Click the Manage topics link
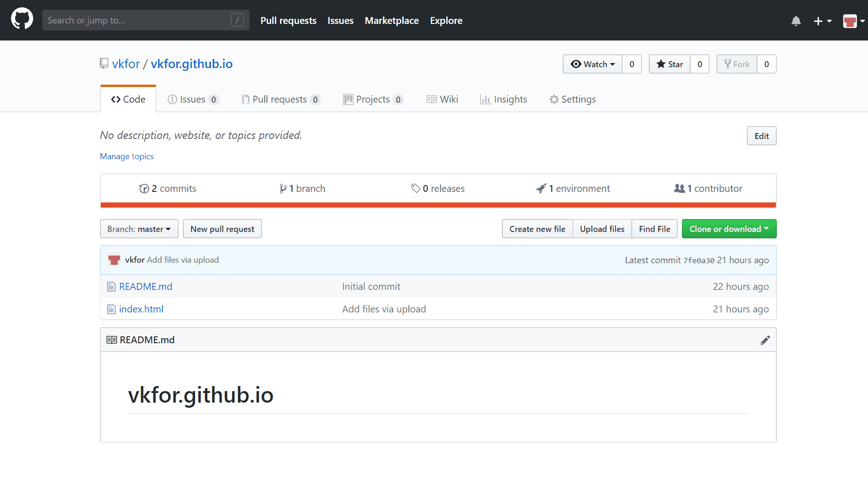 point(127,156)
